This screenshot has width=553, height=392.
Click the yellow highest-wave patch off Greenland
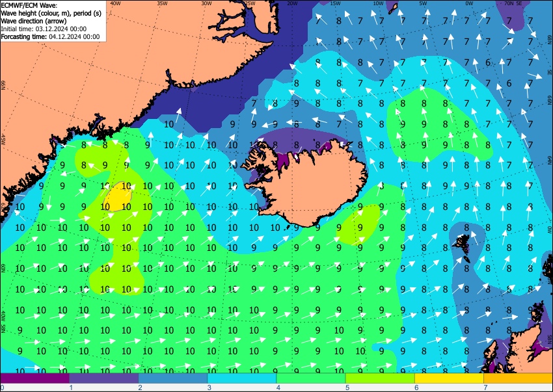[x=118, y=198]
